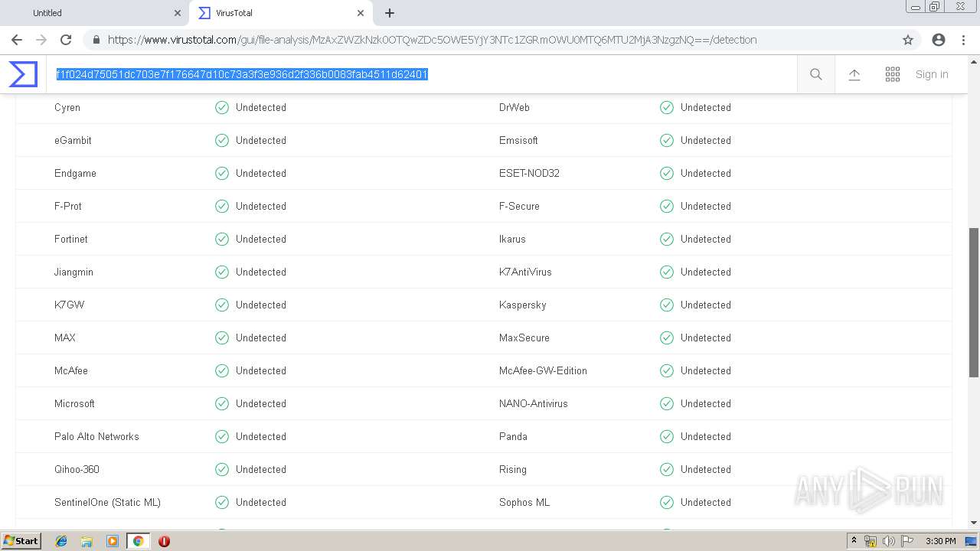Click the DrWeb undetected checkmark icon

click(667, 107)
